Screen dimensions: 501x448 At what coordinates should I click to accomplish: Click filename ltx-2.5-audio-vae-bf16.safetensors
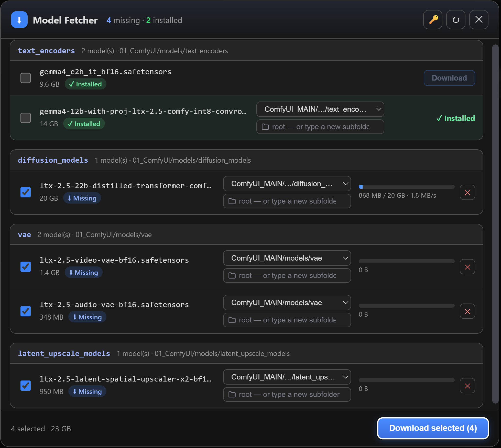114,305
